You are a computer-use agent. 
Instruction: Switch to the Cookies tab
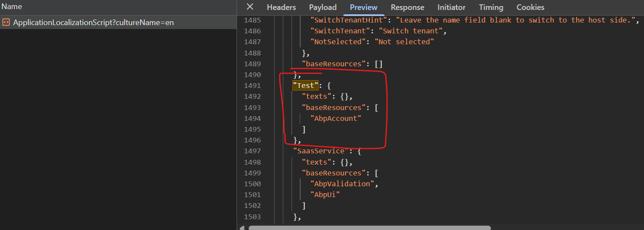coord(530,7)
